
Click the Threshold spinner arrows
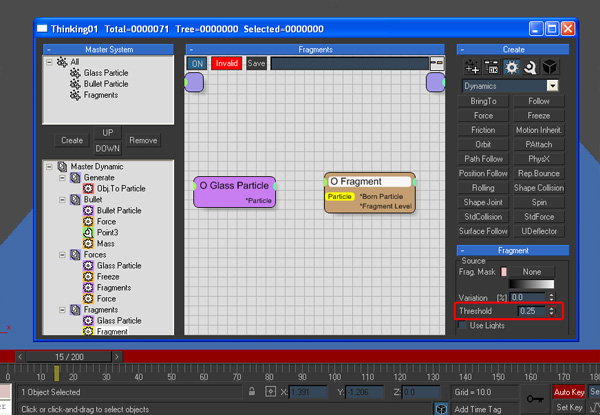551,311
